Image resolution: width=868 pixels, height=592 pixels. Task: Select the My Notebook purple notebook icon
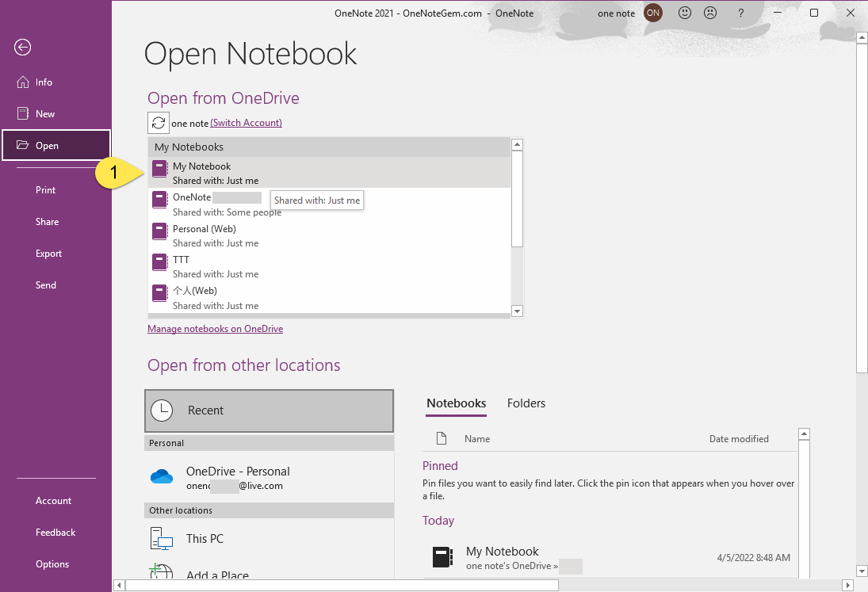coord(159,168)
